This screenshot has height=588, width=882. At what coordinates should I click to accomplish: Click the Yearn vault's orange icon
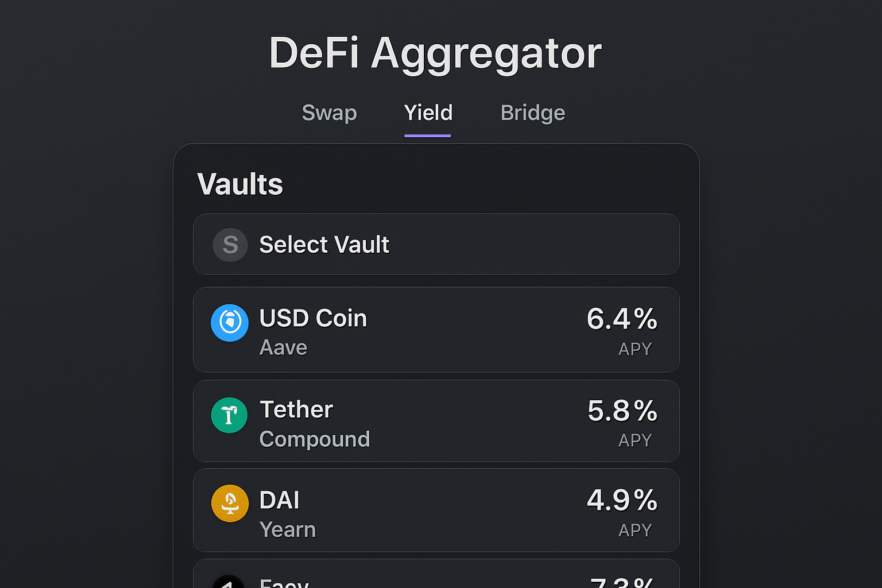pos(230,505)
